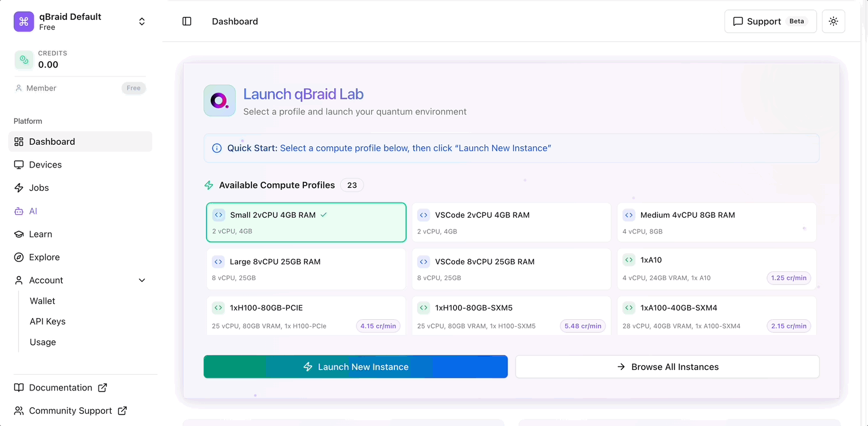868x426 pixels.
Task: Click the Documentation book icon
Action: click(19, 387)
